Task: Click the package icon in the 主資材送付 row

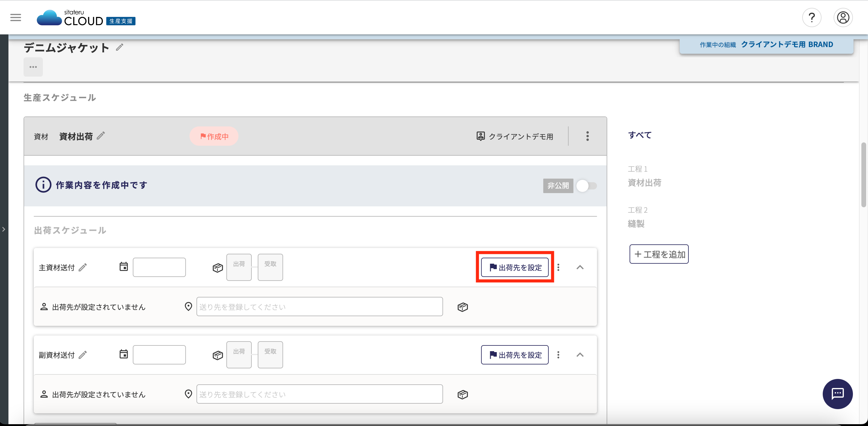Action: pyautogui.click(x=218, y=268)
